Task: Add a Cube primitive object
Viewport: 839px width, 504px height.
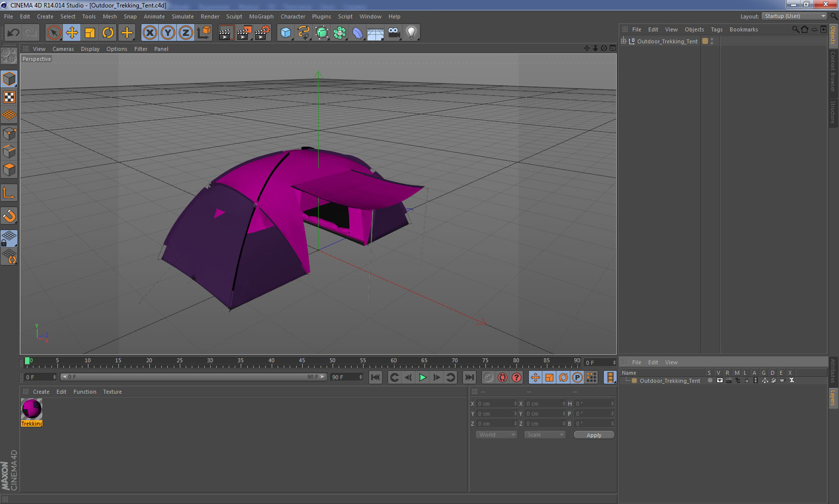Action: (286, 33)
